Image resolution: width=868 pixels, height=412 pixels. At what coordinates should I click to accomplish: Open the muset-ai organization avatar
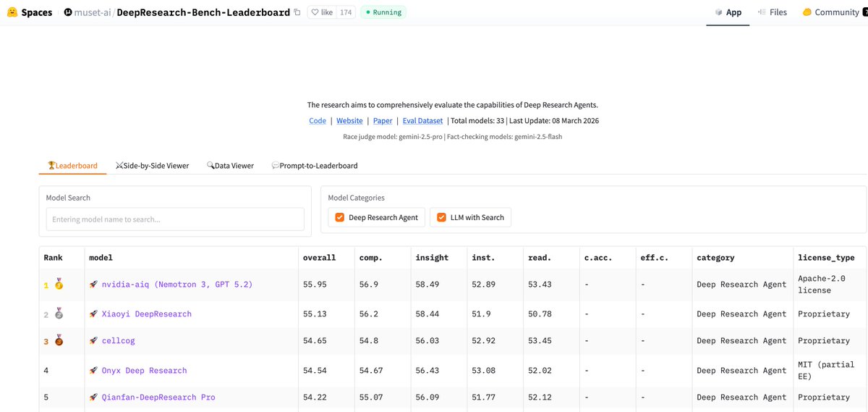point(67,12)
